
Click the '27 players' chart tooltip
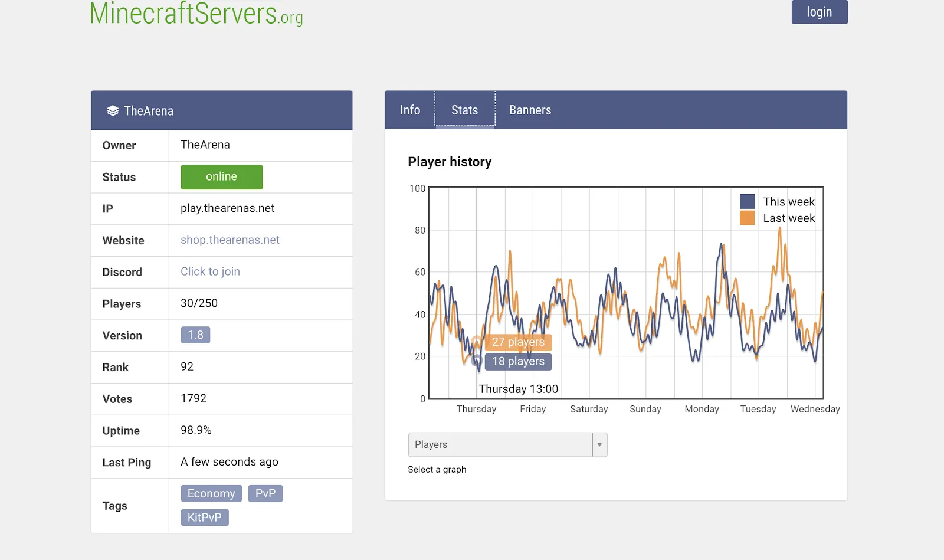pos(519,342)
